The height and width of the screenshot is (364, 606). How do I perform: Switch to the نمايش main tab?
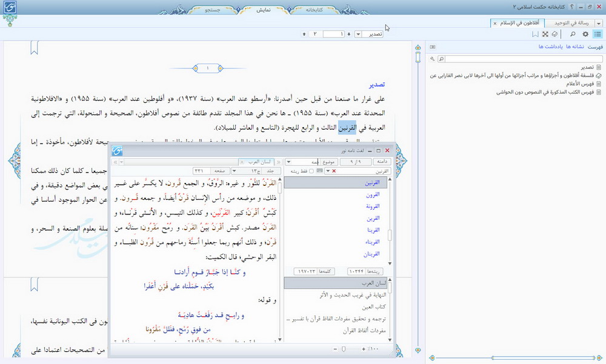coord(264,10)
